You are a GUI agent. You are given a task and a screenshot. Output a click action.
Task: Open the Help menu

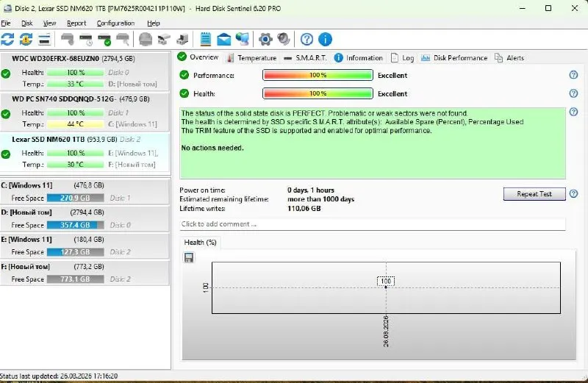coord(154,24)
